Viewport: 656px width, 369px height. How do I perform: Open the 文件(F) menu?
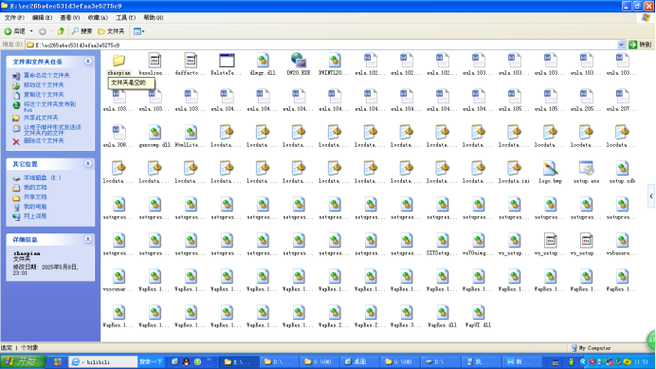click(15, 18)
